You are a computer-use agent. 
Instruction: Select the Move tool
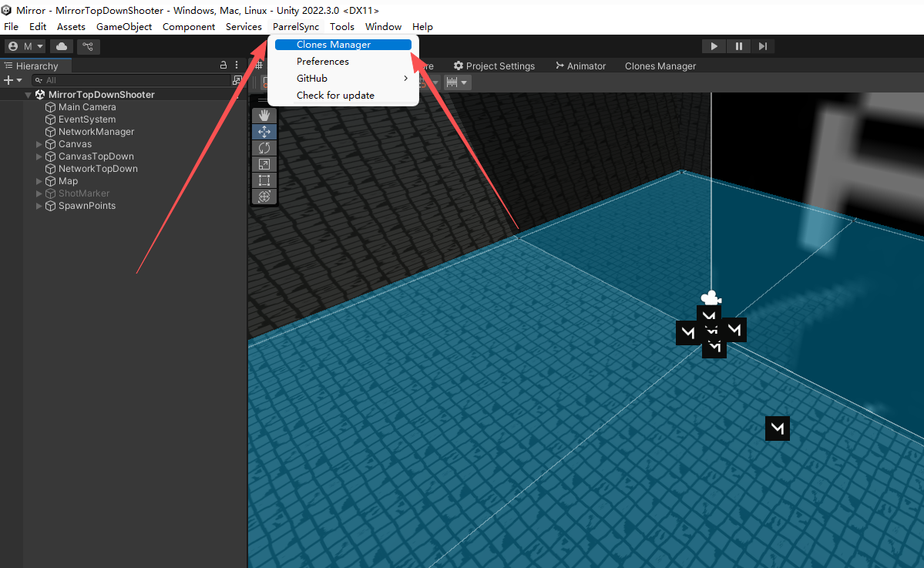[264, 132]
